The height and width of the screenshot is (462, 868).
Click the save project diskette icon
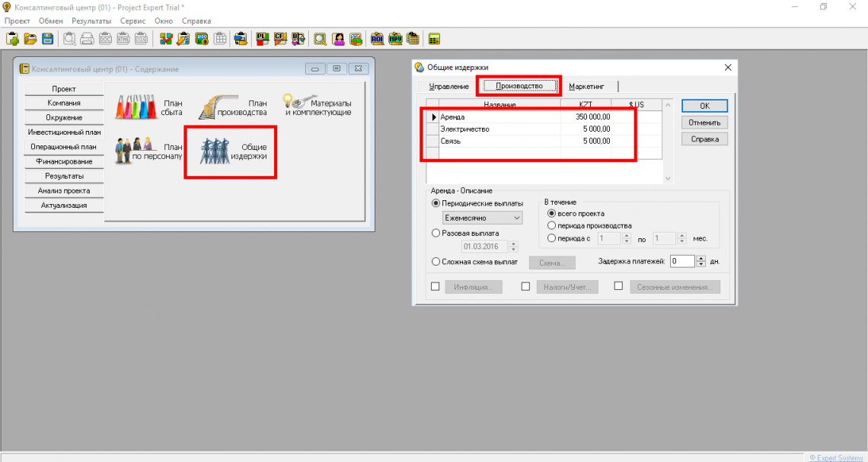click(47, 38)
